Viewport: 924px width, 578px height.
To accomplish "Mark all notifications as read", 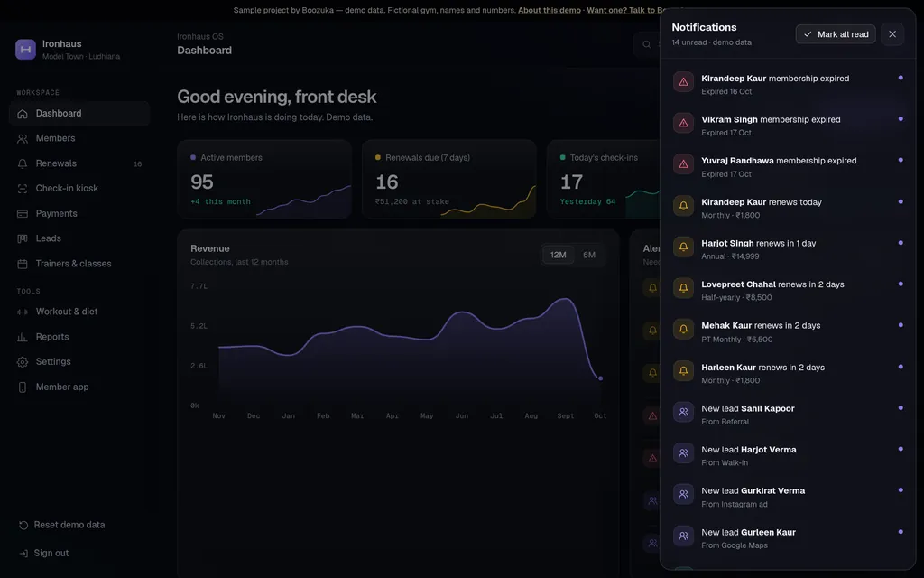I will pos(836,34).
